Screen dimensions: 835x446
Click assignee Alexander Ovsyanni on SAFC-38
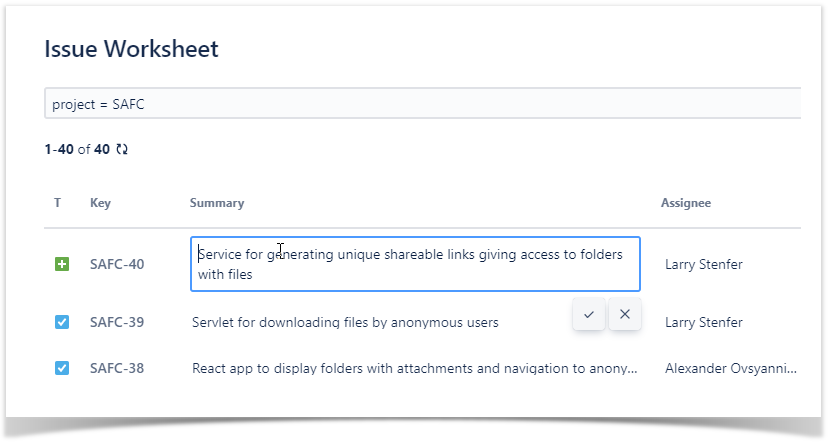pos(731,368)
